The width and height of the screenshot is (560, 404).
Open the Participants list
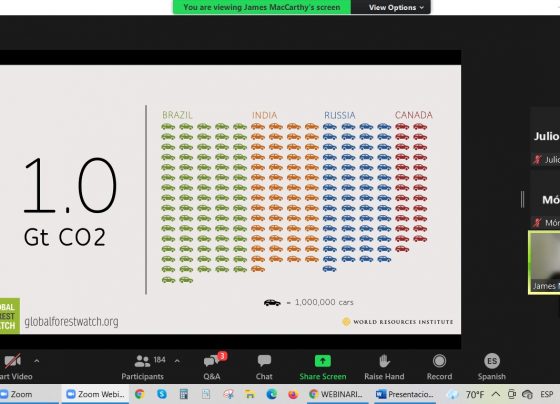(142, 366)
